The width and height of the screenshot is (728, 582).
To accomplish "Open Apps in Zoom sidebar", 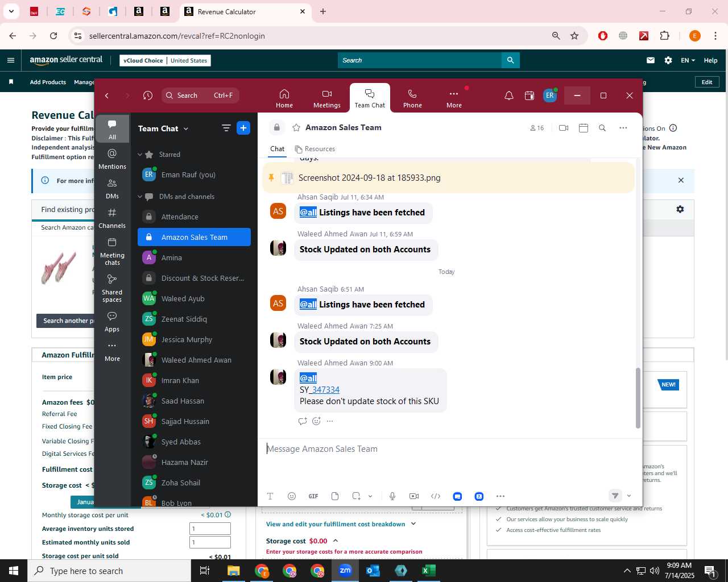I will 112,322.
